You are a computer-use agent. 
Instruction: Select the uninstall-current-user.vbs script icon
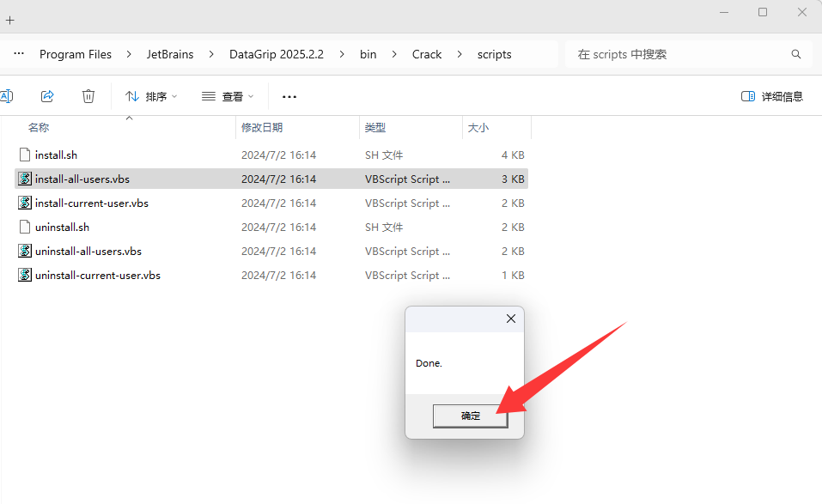25,275
